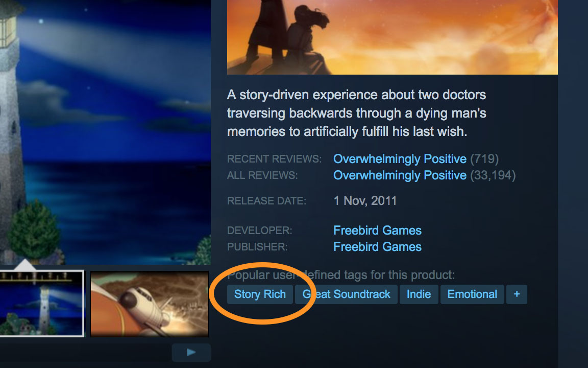Visit the publisher Freebird Games link
The height and width of the screenshot is (368, 588).
[377, 247]
